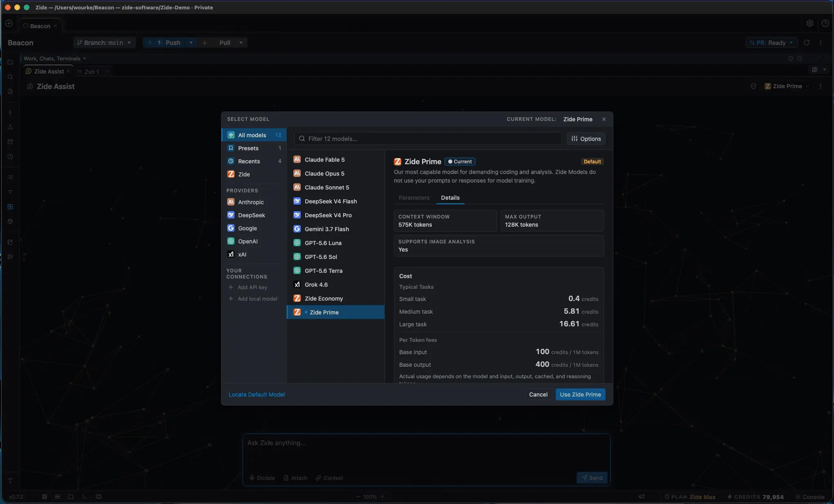This screenshot has height=504, width=834.
Task: Switch to Details tab
Action: point(450,198)
